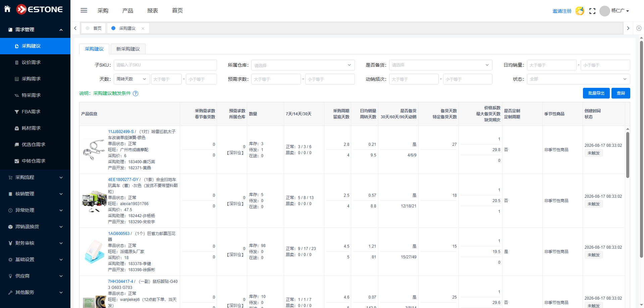Open the 是否备货 dropdown

441,65
